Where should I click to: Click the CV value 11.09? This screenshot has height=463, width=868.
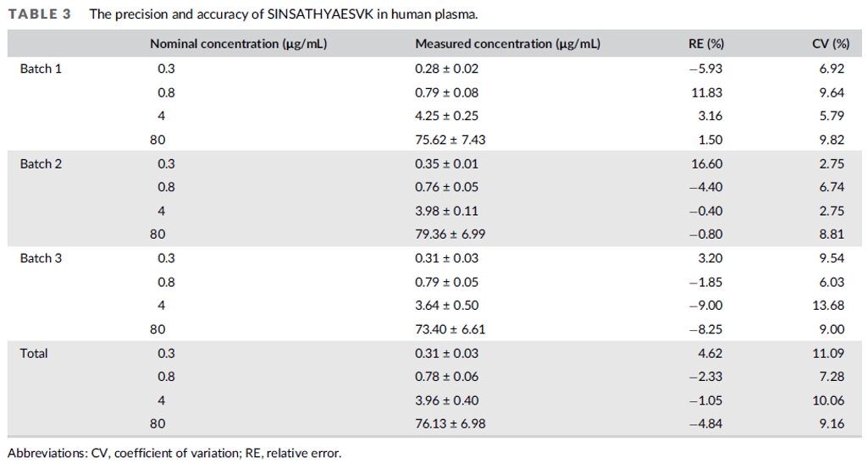[x=828, y=354]
